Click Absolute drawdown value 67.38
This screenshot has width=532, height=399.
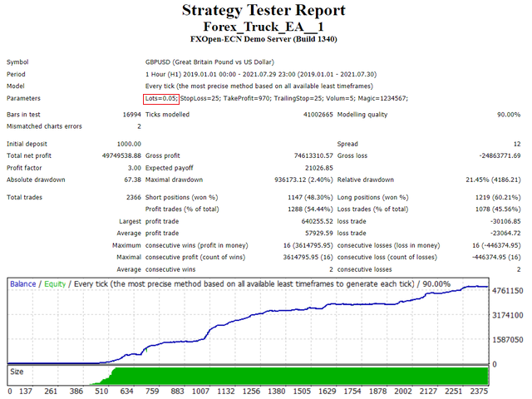coord(132,180)
